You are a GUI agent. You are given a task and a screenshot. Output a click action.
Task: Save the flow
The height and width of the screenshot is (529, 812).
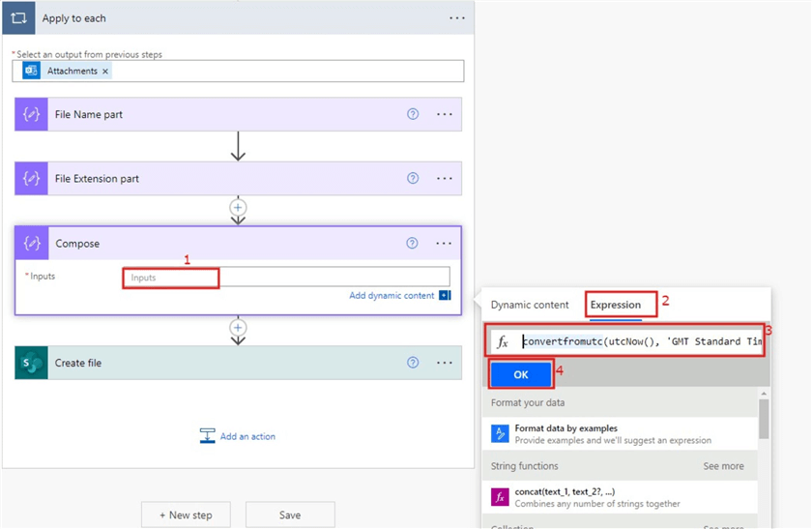(290, 515)
